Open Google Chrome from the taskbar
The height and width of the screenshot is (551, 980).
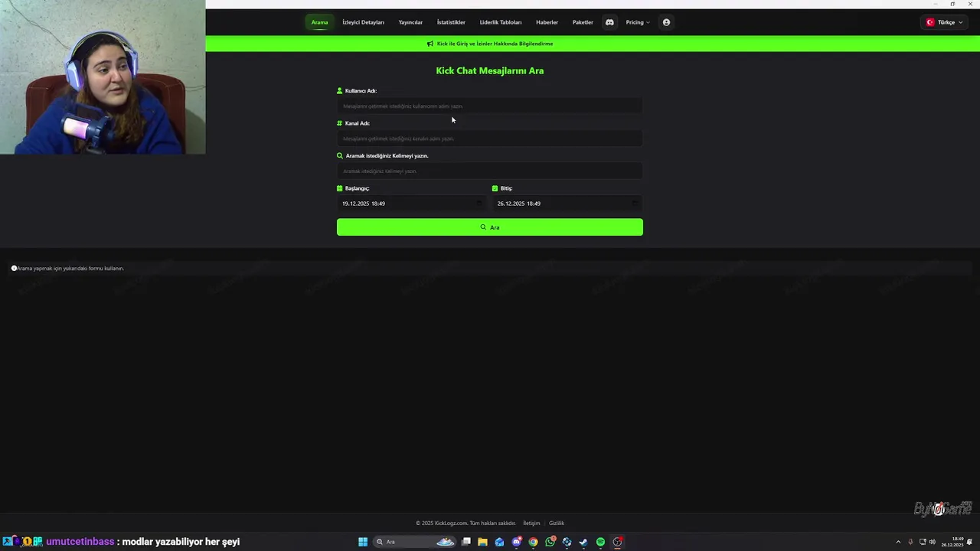tap(534, 542)
